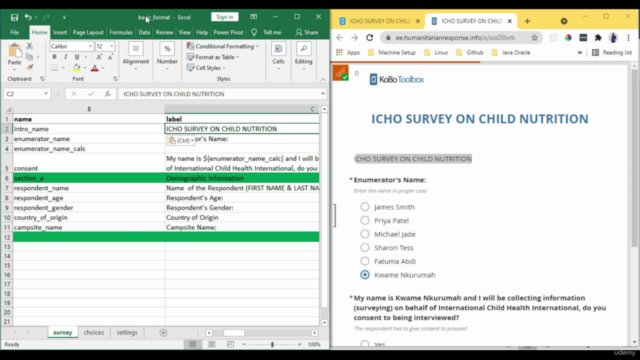Click the Paste clipboard icon
The height and width of the screenshot is (360, 640).
15,51
